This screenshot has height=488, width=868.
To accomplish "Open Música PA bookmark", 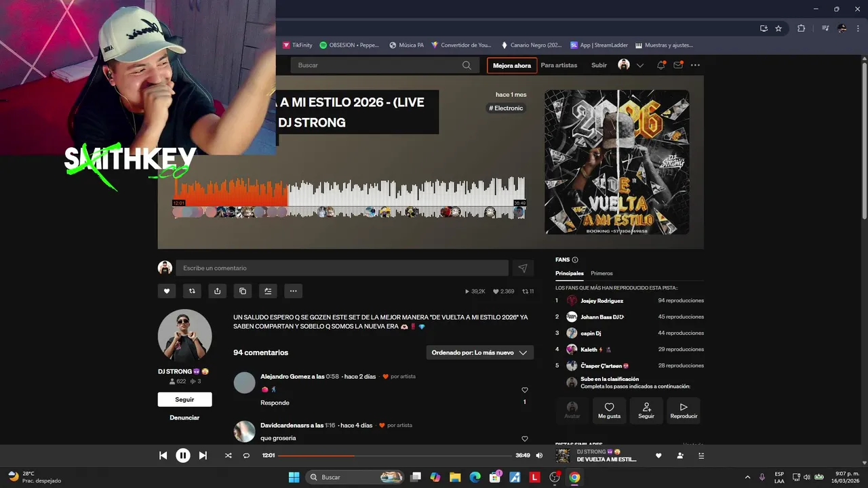I will pos(406,45).
